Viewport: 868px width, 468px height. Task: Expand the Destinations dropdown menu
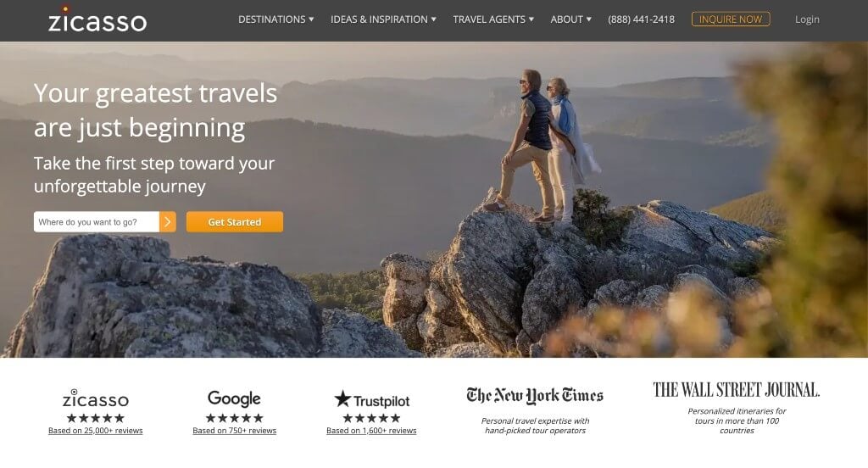(x=275, y=19)
